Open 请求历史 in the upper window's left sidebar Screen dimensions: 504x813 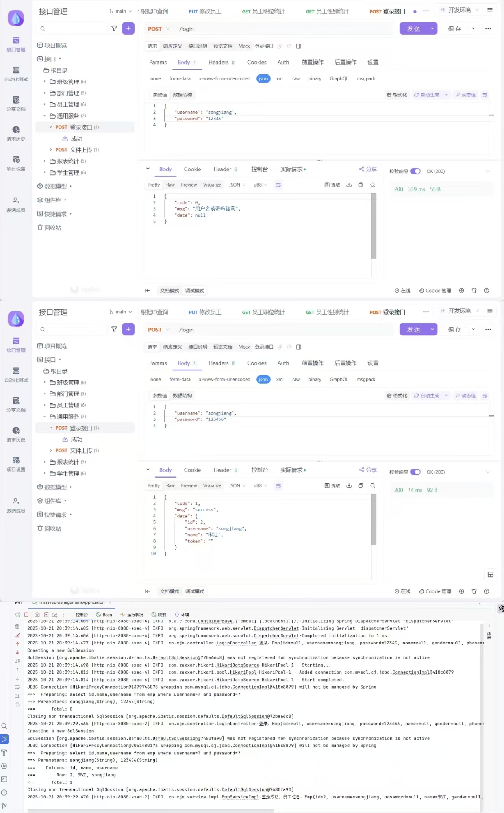[16, 133]
